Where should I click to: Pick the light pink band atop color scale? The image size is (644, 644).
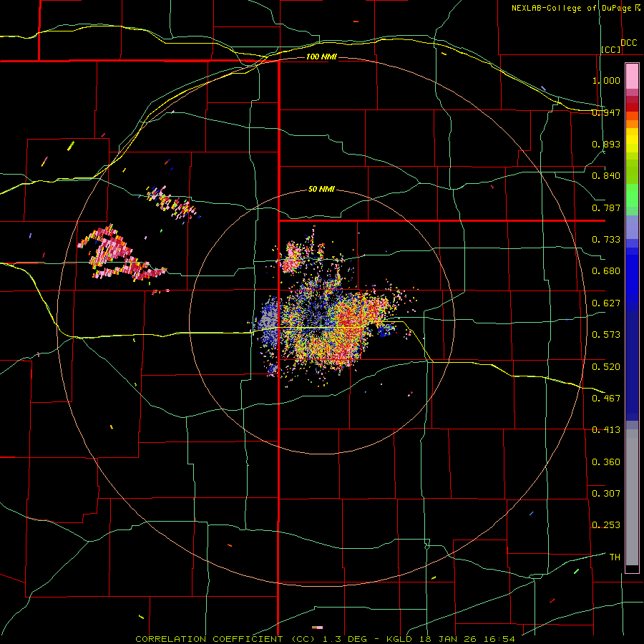(x=632, y=76)
